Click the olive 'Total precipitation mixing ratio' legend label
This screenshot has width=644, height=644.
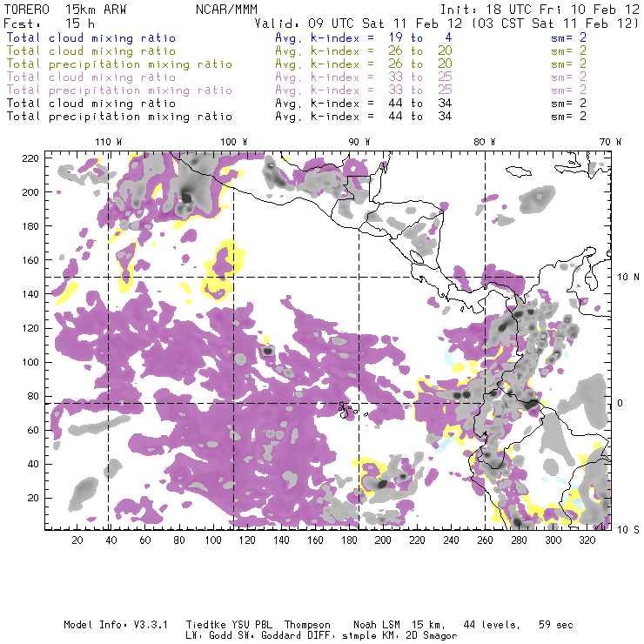pos(119,64)
